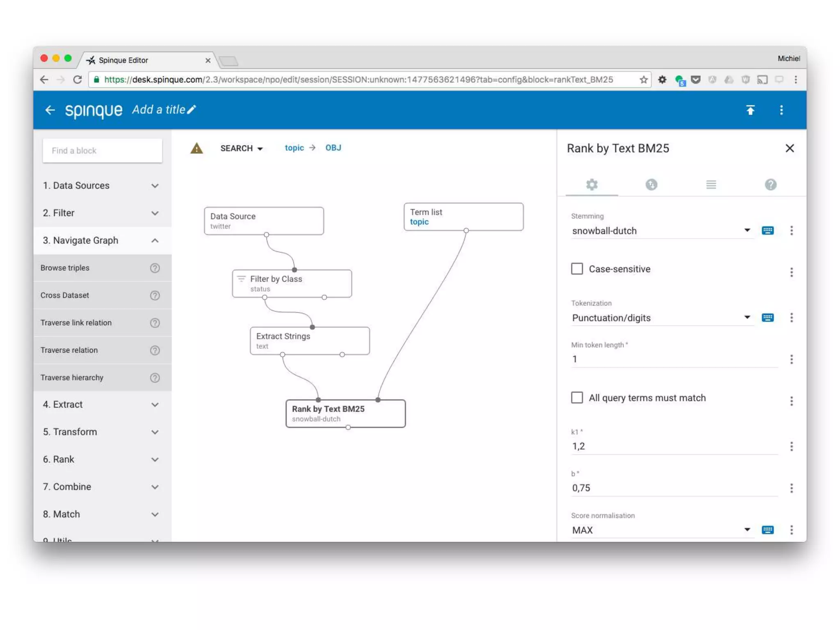Open the three-dot menu for Stemming

pos(791,231)
